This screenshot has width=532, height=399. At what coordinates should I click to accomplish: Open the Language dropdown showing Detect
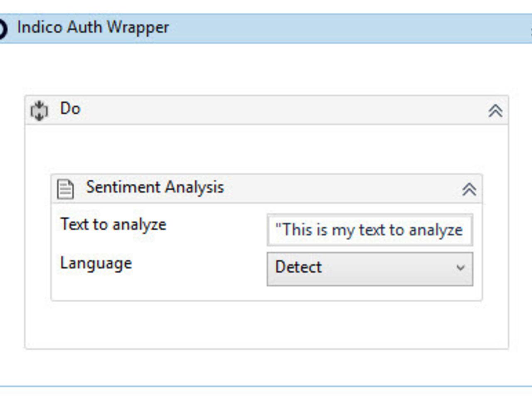370,269
